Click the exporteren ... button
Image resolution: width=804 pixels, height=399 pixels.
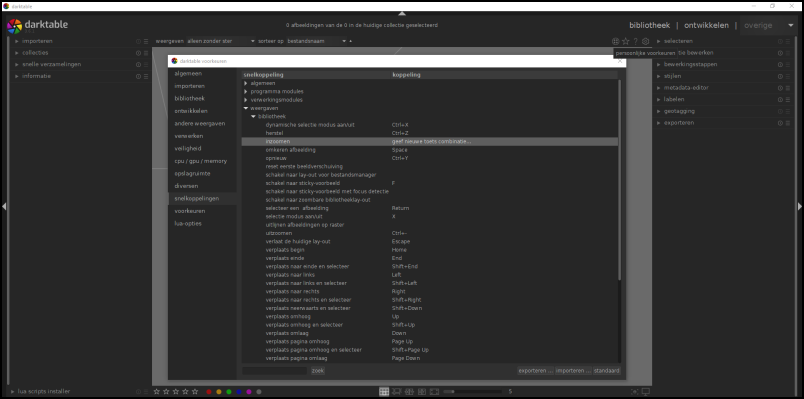pyautogui.click(x=535, y=371)
